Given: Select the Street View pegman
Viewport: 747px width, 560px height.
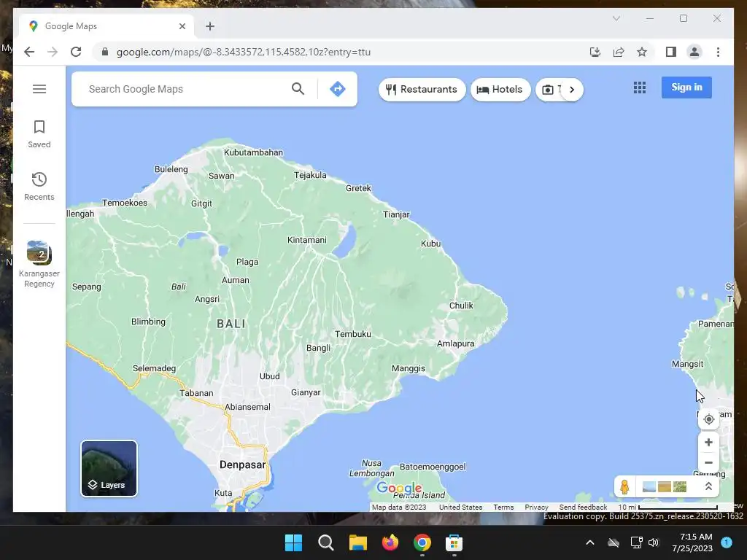Looking at the screenshot, I should click(x=624, y=486).
